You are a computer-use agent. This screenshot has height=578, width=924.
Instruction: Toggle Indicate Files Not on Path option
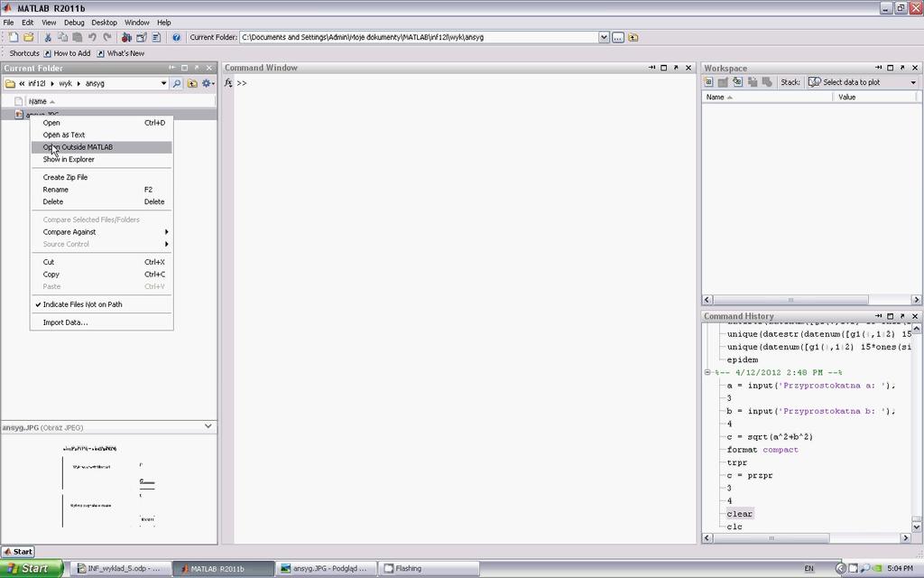pyautogui.click(x=101, y=304)
